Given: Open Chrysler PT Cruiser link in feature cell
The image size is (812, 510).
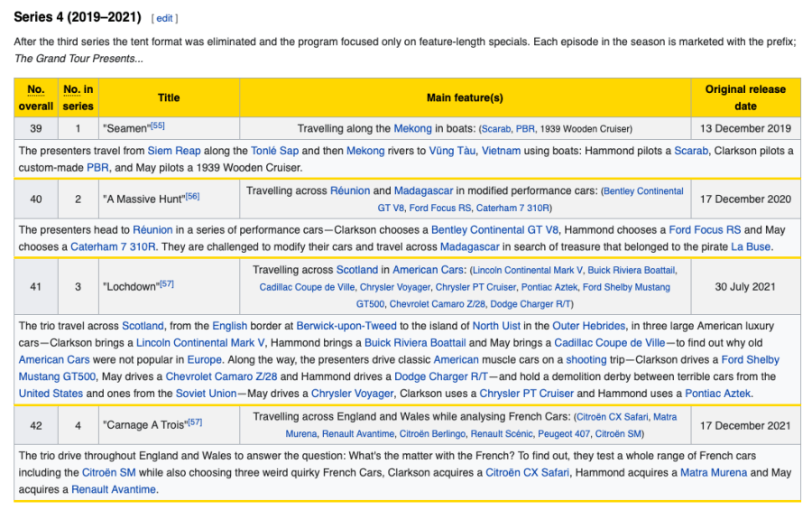Looking at the screenshot, I should tap(475, 287).
